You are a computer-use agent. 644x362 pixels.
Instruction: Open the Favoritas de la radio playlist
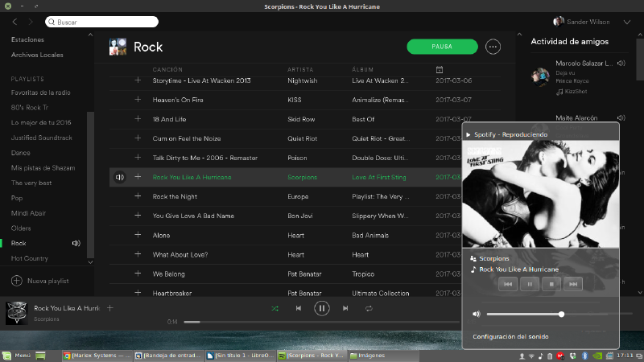41,93
